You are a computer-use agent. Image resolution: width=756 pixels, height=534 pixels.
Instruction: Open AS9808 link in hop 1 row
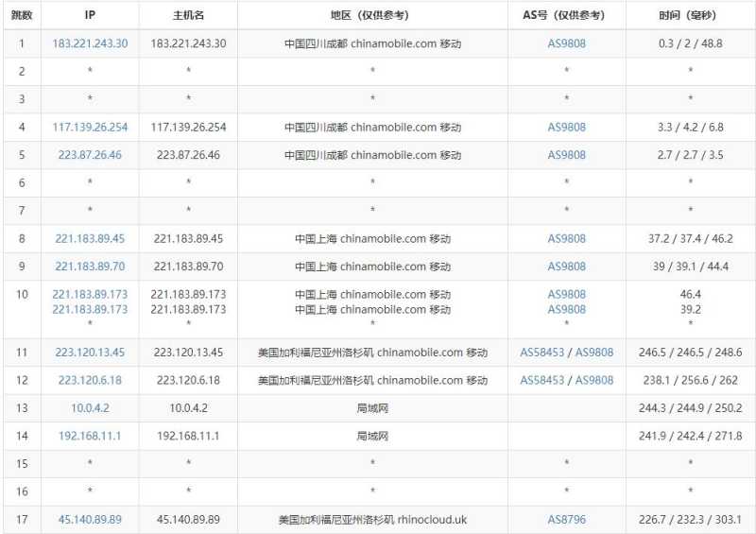pyautogui.click(x=566, y=43)
